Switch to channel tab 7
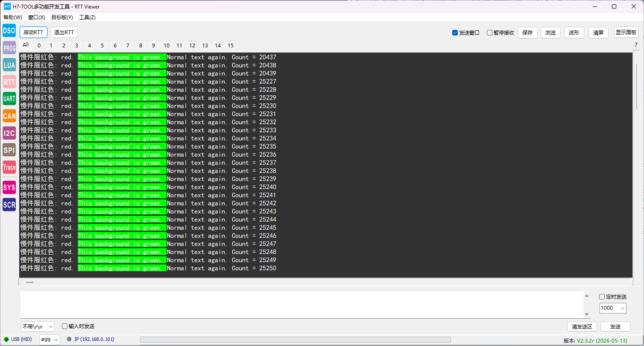Image resolution: width=644 pixels, height=346 pixels. coord(128,46)
